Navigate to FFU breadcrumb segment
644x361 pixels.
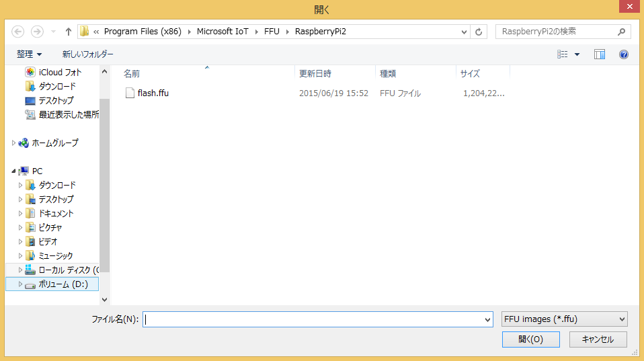(x=272, y=31)
